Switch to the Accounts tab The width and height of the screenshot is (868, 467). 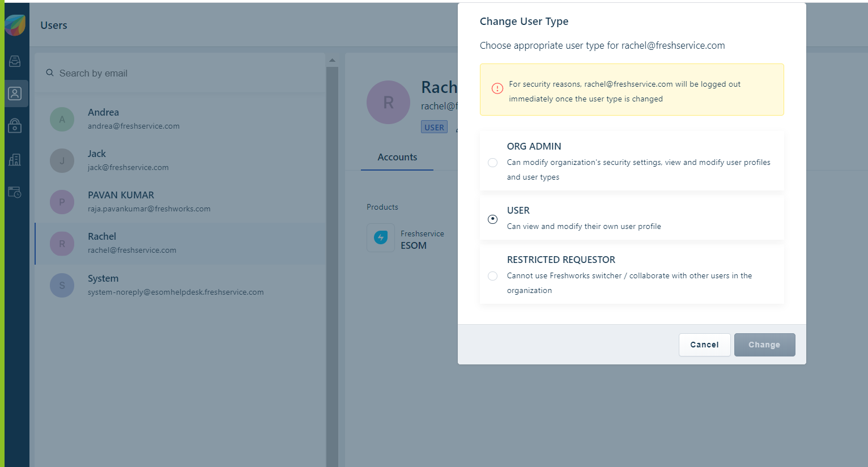pyautogui.click(x=397, y=158)
